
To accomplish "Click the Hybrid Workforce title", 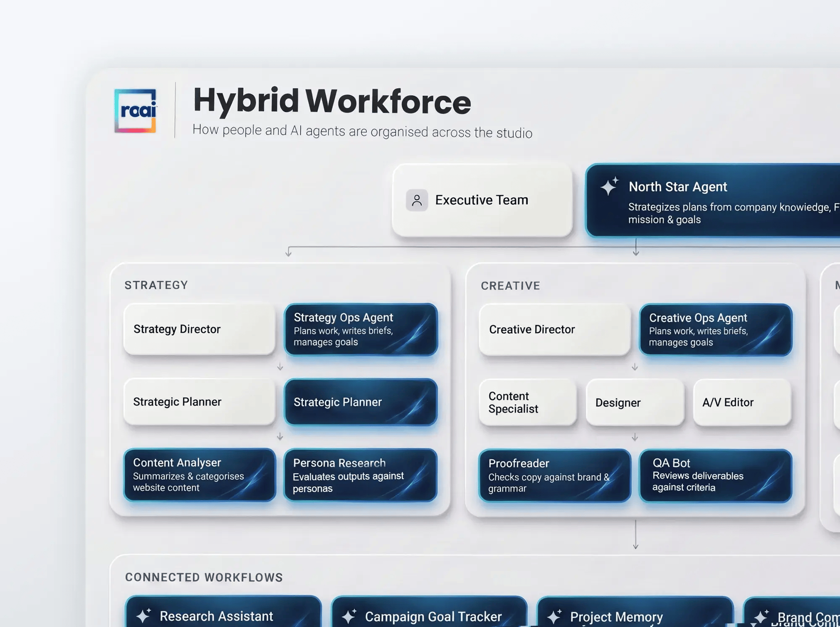I will click(332, 101).
